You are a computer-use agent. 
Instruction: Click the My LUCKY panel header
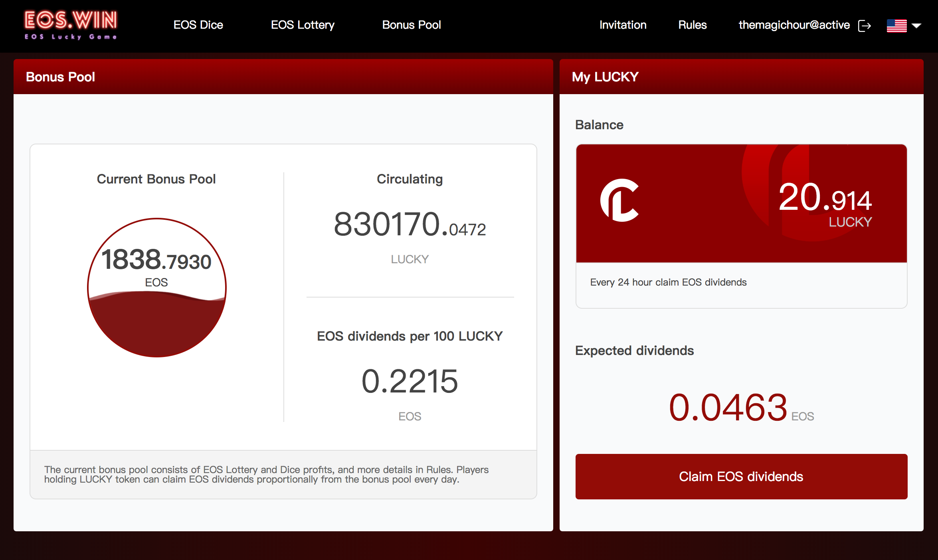click(x=742, y=77)
